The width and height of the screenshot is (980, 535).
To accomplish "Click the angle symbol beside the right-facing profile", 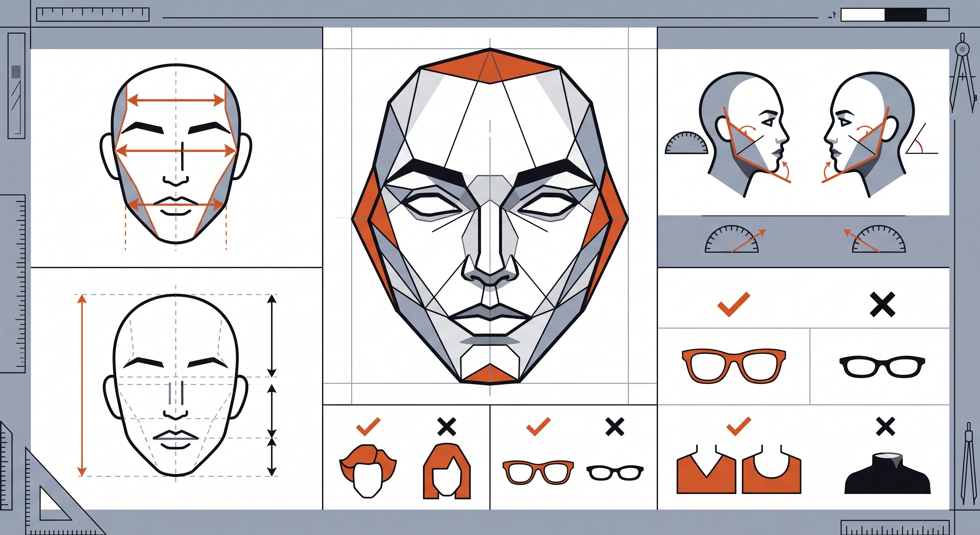I will (922, 139).
